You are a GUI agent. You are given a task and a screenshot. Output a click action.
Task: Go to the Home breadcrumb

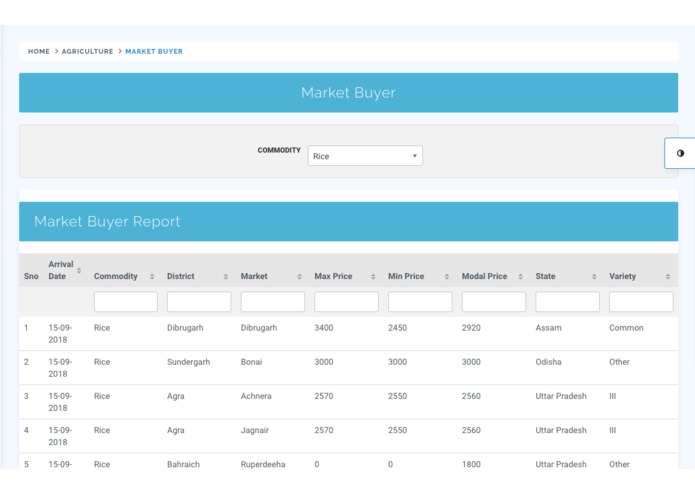[x=39, y=51]
